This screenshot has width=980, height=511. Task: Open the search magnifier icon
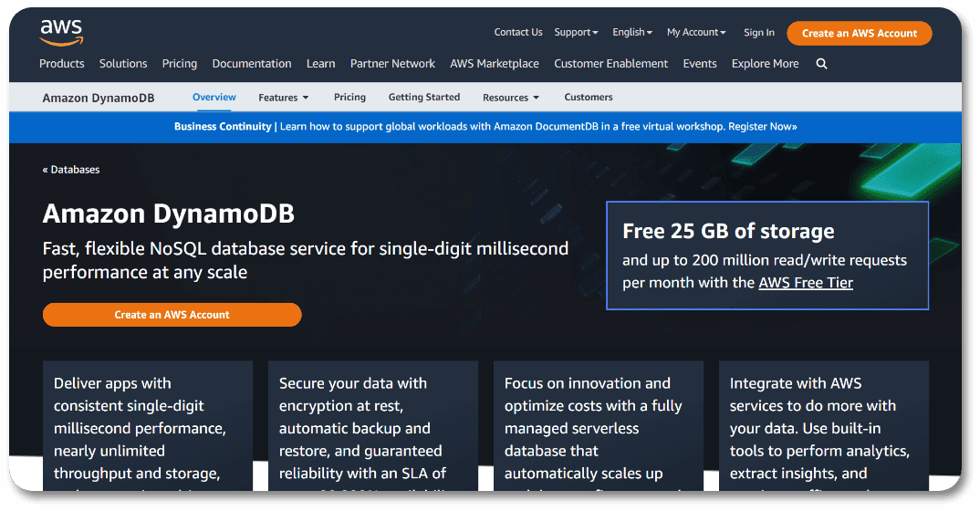[821, 64]
